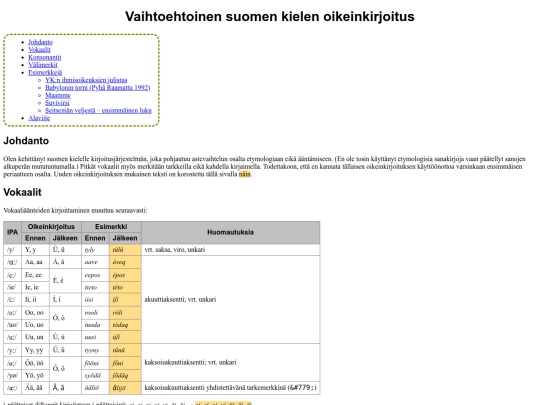Jump to the Vokaalit section link
Viewport: 540px width, 405px height.
39,50
